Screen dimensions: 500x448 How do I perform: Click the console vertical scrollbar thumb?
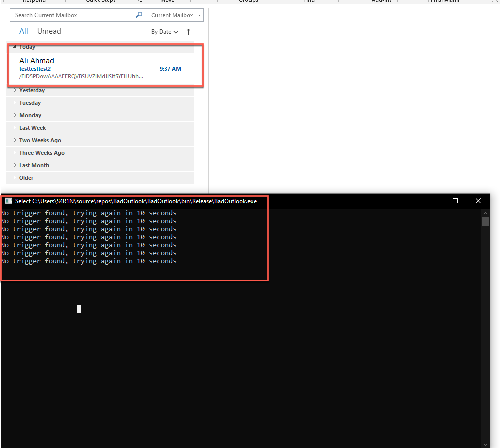coord(485,221)
